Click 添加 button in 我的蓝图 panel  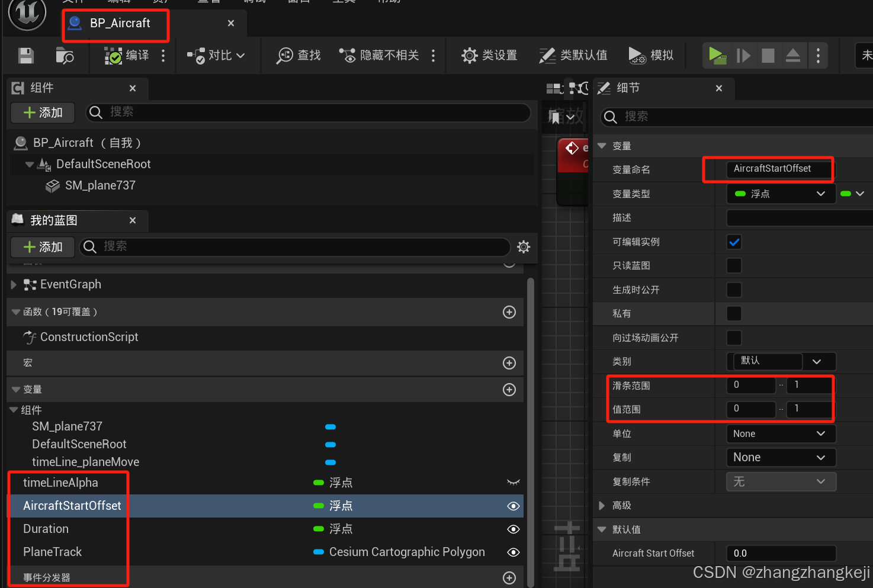tap(43, 247)
